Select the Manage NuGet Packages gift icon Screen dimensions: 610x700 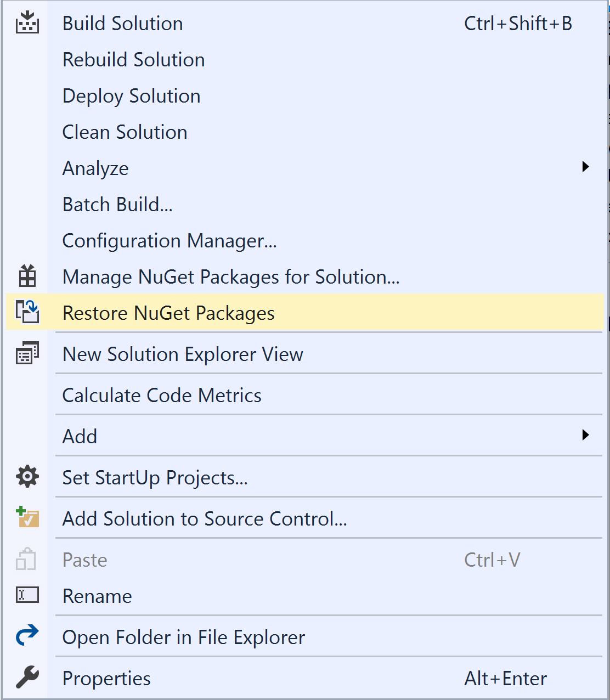click(x=27, y=276)
